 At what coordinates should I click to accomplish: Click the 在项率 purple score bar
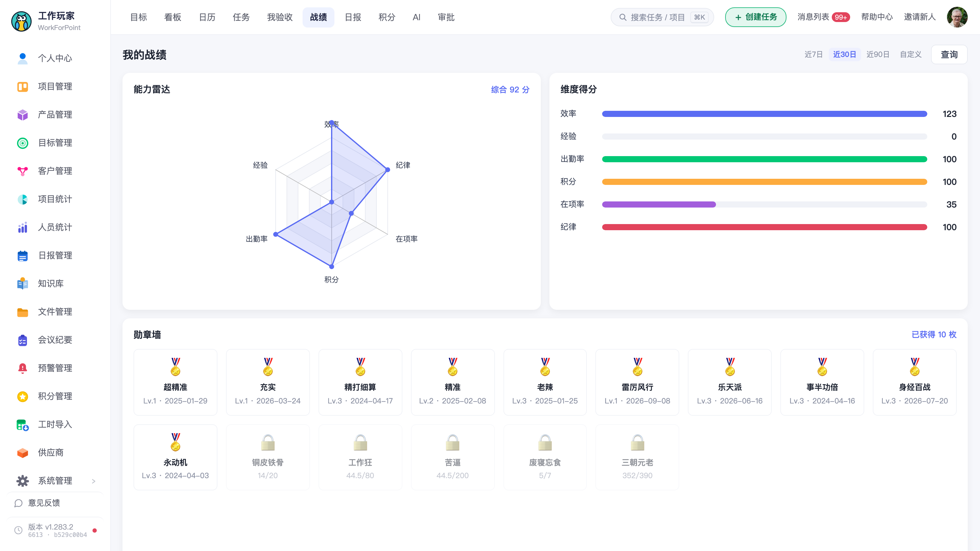[x=658, y=204]
